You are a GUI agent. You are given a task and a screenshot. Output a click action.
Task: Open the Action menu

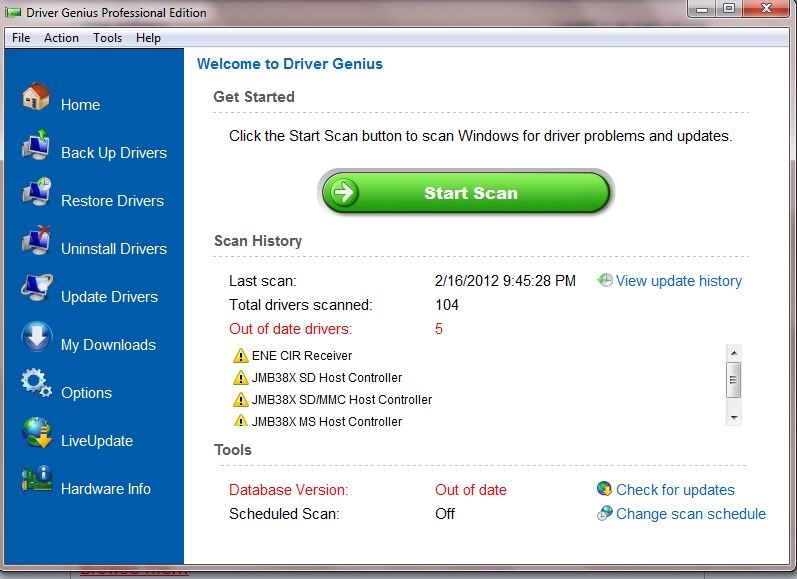(61, 38)
